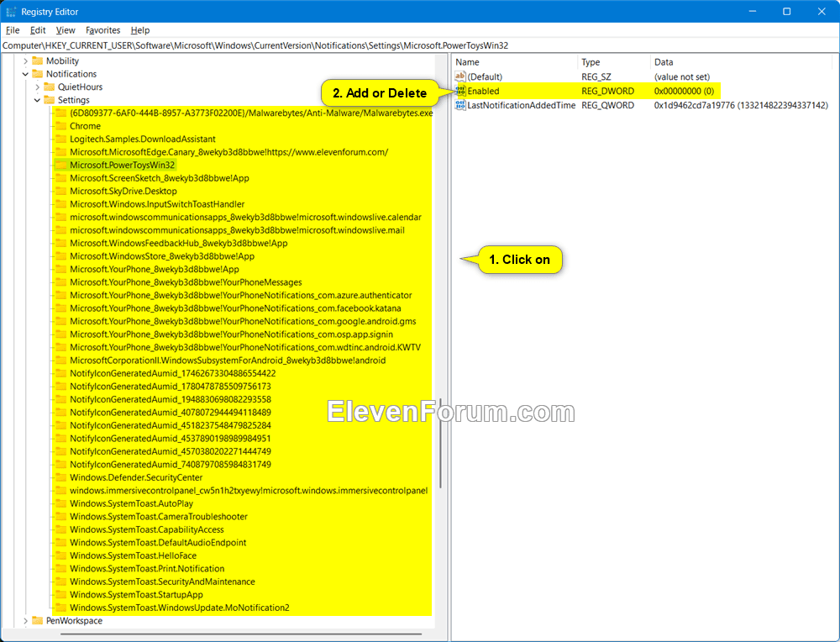The height and width of the screenshot is (642, 840).
Task: Open the Favorites menu
Action: tap(102, 30)
